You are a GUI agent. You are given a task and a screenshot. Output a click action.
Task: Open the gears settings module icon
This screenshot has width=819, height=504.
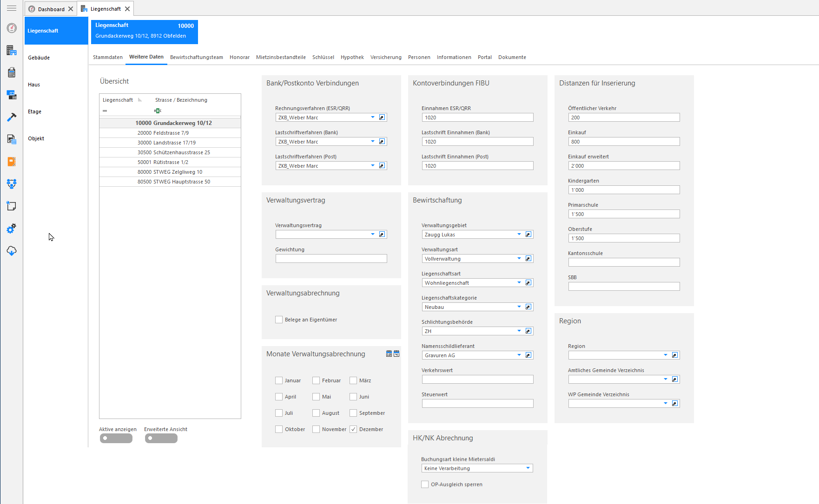12,229
